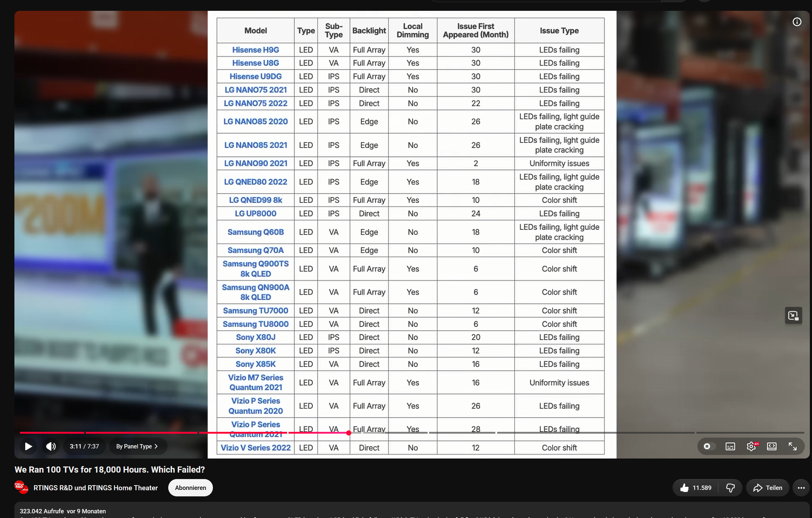812x518 pixels.
Task: Switch to theater mode
Action: point(772,446)
